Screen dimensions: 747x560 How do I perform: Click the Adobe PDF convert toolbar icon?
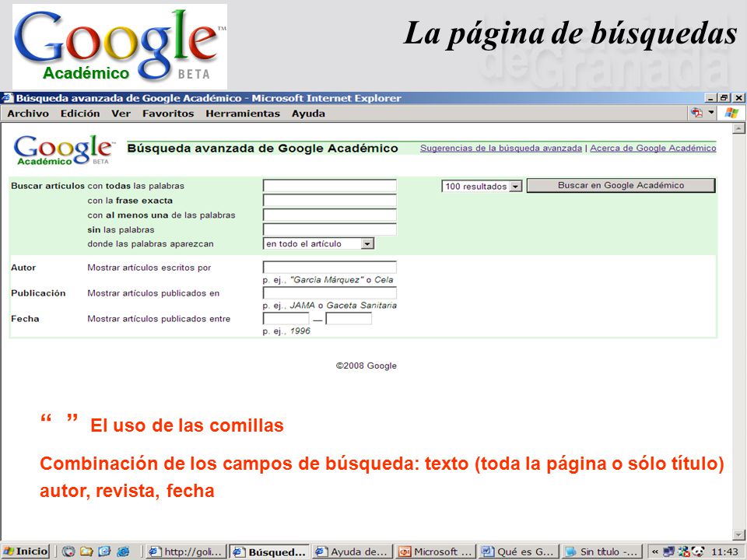point(696,114)
